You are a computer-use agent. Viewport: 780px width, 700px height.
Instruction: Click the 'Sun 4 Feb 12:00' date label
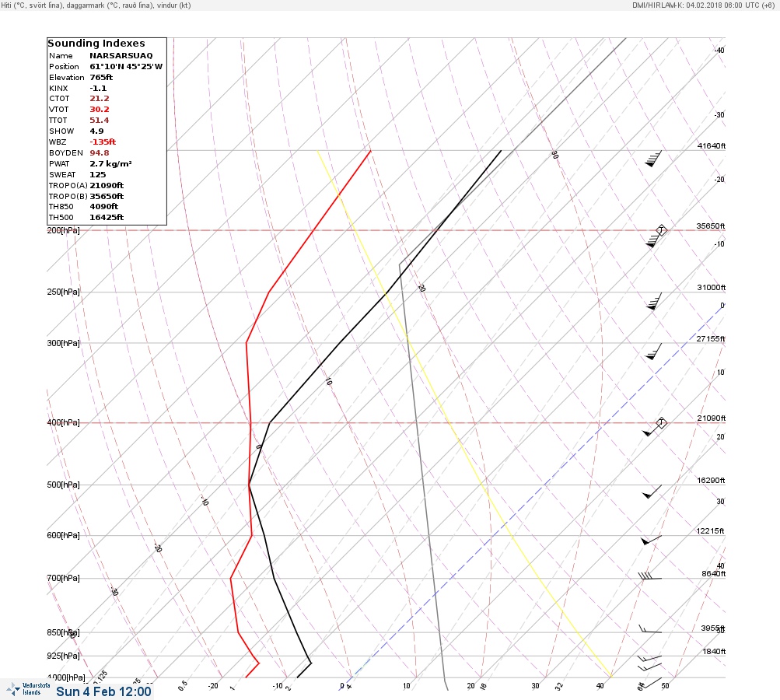tap(103, 691)
